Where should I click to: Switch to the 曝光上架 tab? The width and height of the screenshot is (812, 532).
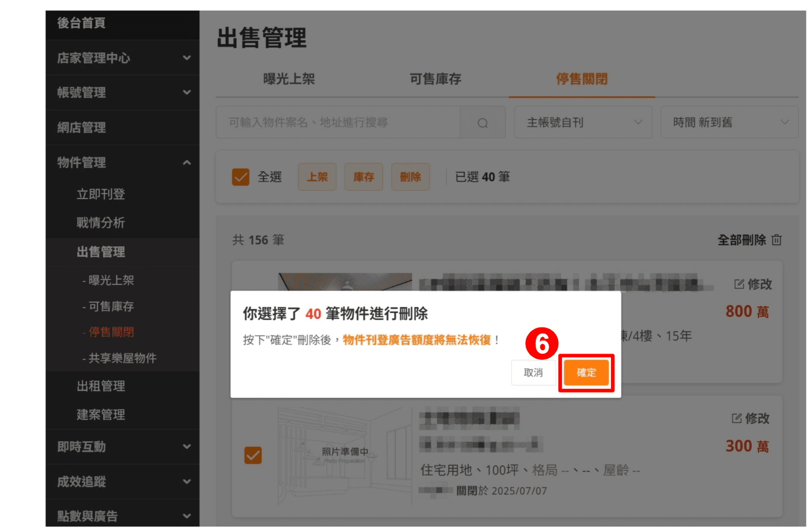(289, 79)
